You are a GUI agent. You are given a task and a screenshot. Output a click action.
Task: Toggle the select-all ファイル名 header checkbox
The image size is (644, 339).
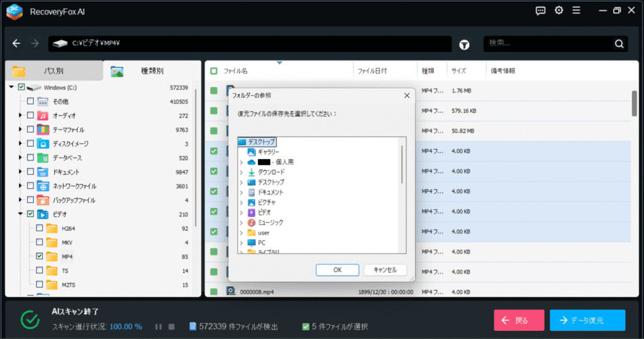pos(214,71)
